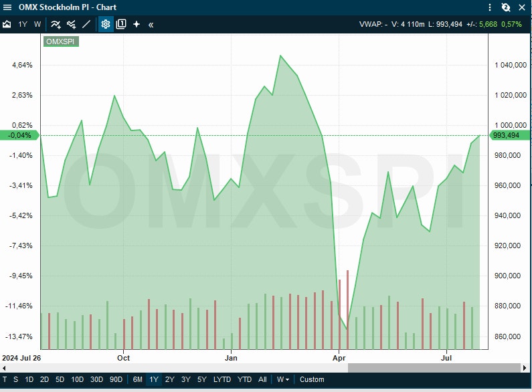Set the chart range to YTD
Image resolution: width=532 pixels, height=392 pixels.
pos(244,379)
